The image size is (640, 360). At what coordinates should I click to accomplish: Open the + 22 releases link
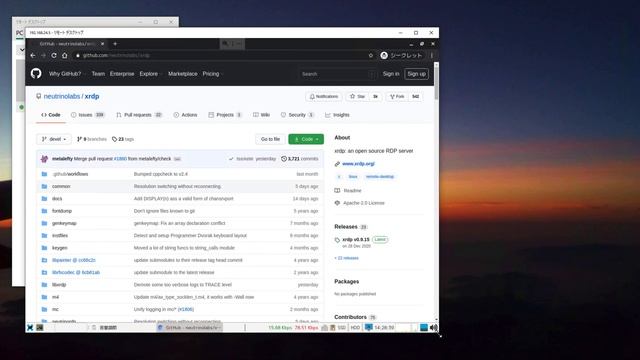pos(346,258)
